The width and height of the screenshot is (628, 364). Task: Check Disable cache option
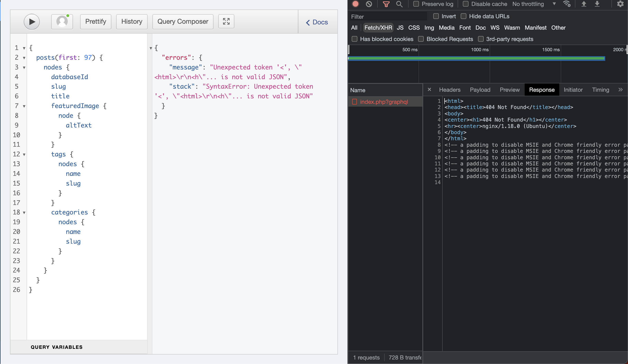pyautogui.click(x=465, y=4)
